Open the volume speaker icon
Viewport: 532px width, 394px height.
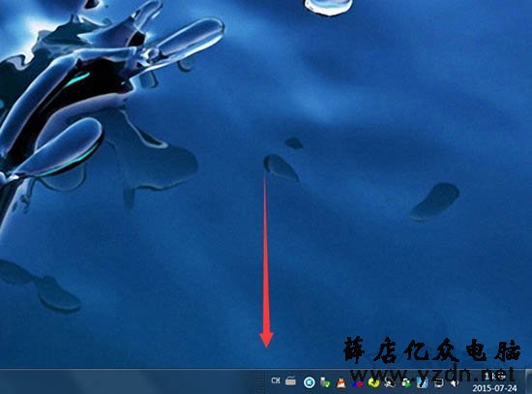455,383
